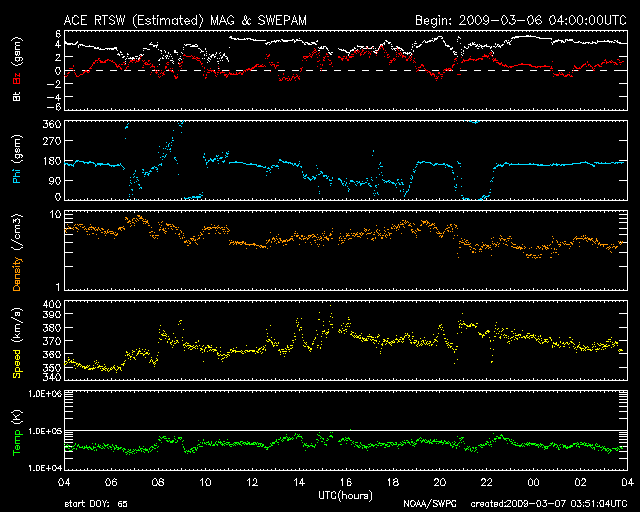This screenshot has width=640, height=512.
Task: Click the 'start DOY: 65' text
Action: [96, 504]
